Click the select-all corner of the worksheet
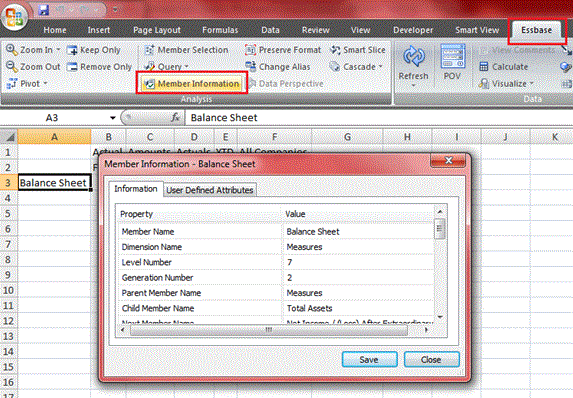 point(9,137)
